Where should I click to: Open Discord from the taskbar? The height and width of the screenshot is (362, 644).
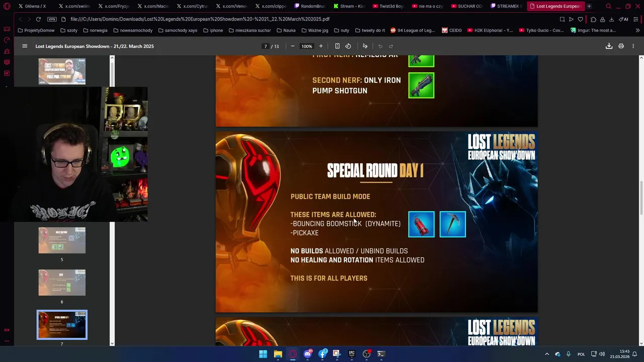(x=307, y=354)
